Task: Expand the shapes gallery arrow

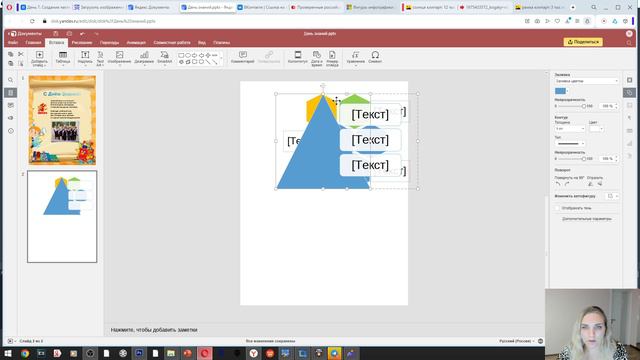Action: coord(221,58)
